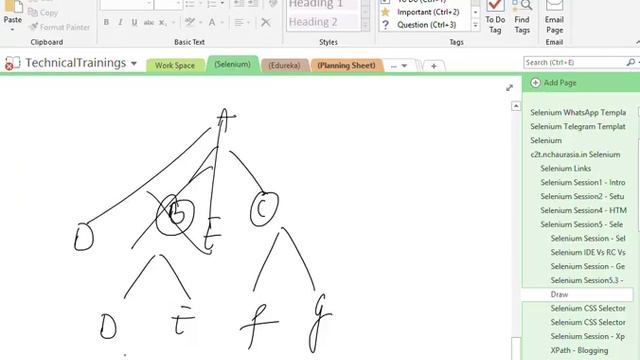Image resolution: width=640 pixels, height=360 pixels.
Task: Click the paragraph alignment icon
Action: tap(239, 22)
